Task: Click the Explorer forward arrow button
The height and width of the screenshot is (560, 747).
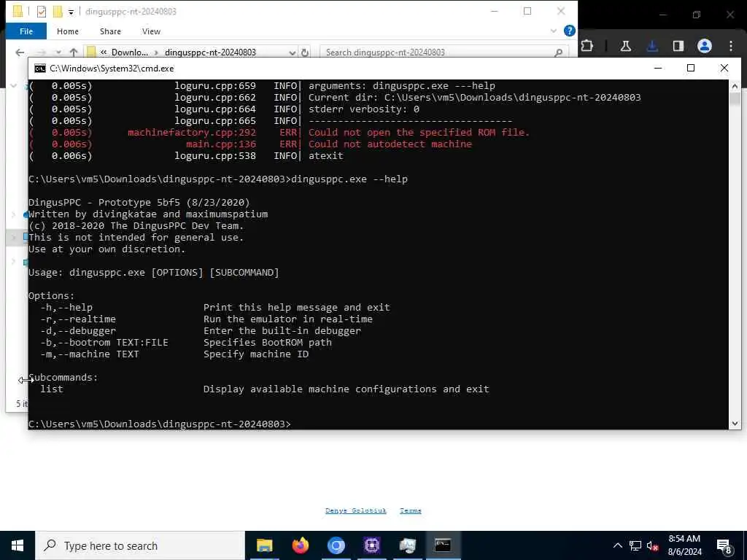Action: tap(42, 52)
